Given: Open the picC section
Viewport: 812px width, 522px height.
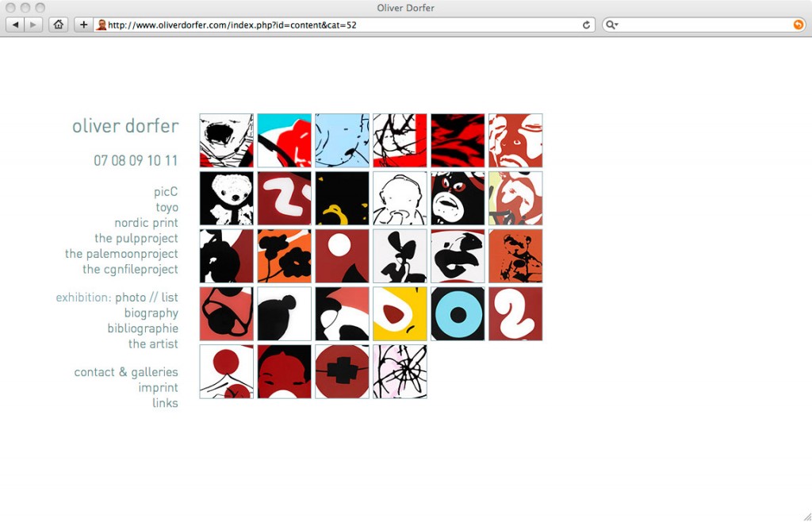Looking at the screenshot, I should [166, 192].
